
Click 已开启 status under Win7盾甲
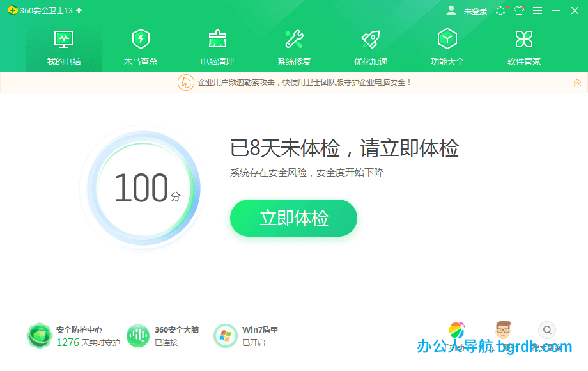click(254, 342)
